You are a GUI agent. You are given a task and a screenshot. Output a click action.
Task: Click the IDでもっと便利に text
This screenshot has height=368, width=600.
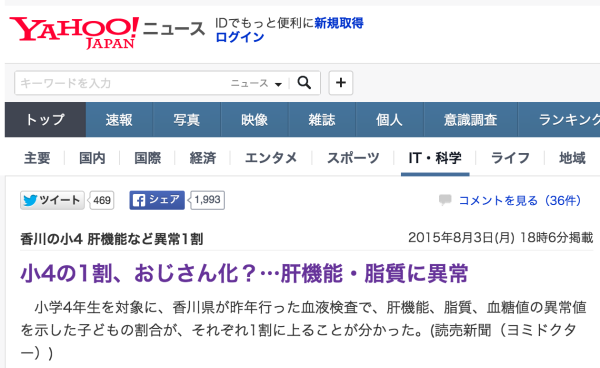pyautogui.click(x=264, y=23)
